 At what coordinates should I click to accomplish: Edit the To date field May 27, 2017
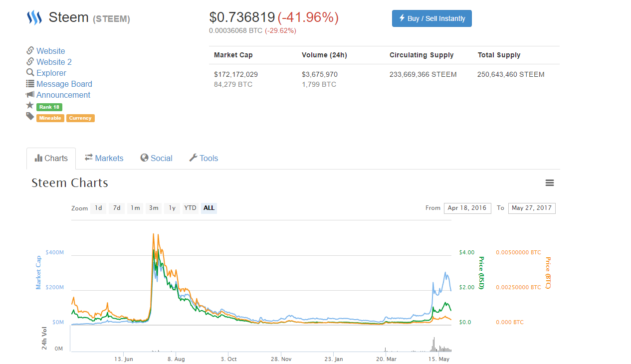[532, 208]
